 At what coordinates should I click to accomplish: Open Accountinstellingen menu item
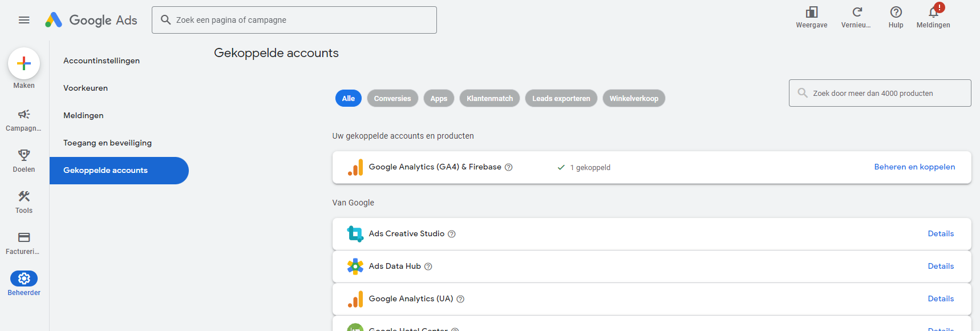point(102,60)
